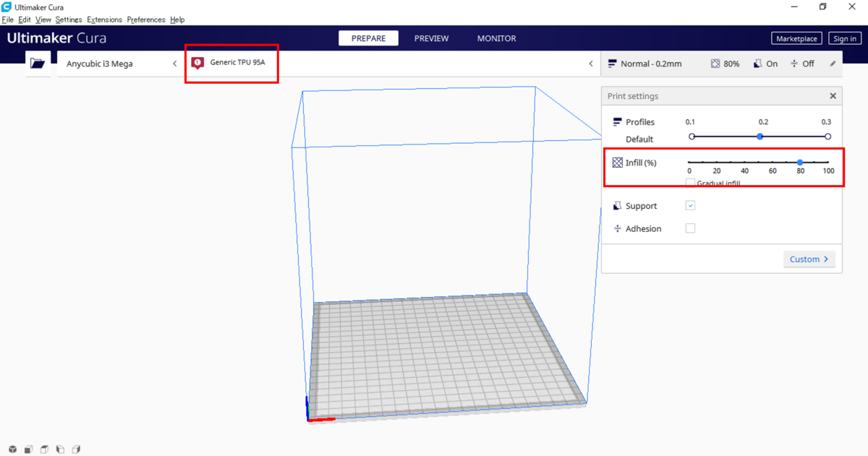The width and height of the screenshot is (868, 456).
Task: Switch to top view icon
Action: tap(44, 449)
